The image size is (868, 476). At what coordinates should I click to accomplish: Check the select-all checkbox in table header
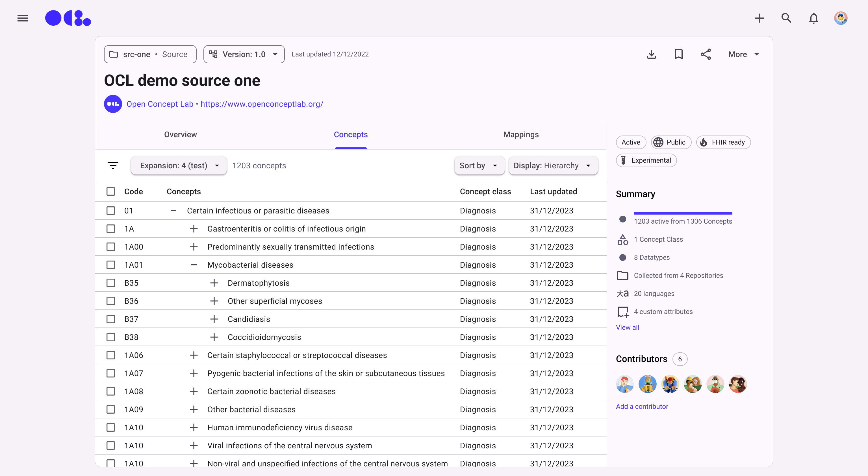click(x=111, y=191)
